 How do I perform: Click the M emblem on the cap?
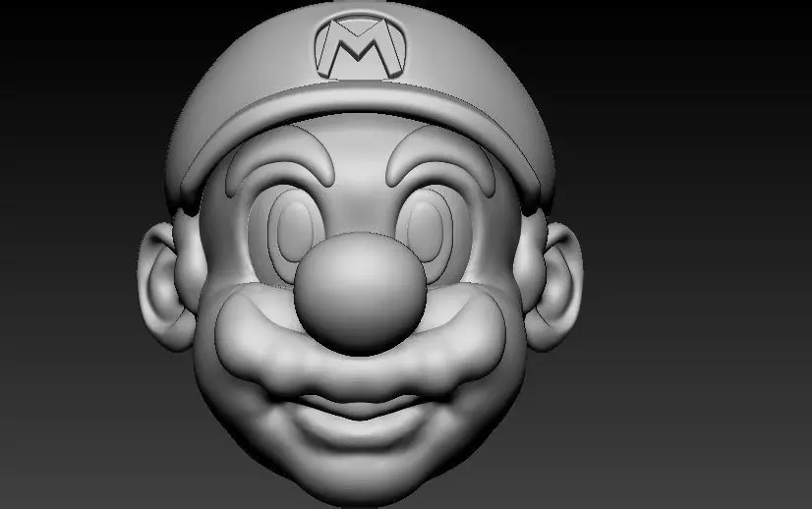[x=360, y=47]
